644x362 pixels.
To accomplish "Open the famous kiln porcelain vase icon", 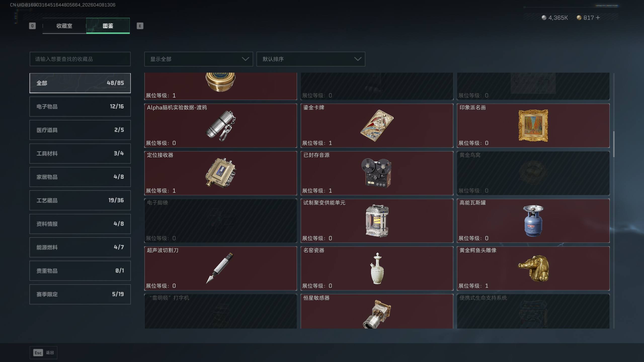I will [x=377, y=268].
